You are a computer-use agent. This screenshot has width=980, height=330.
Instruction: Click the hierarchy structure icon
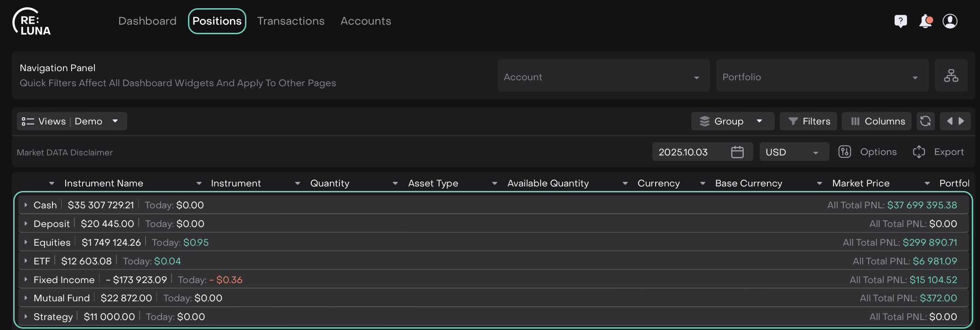point(951,76)
